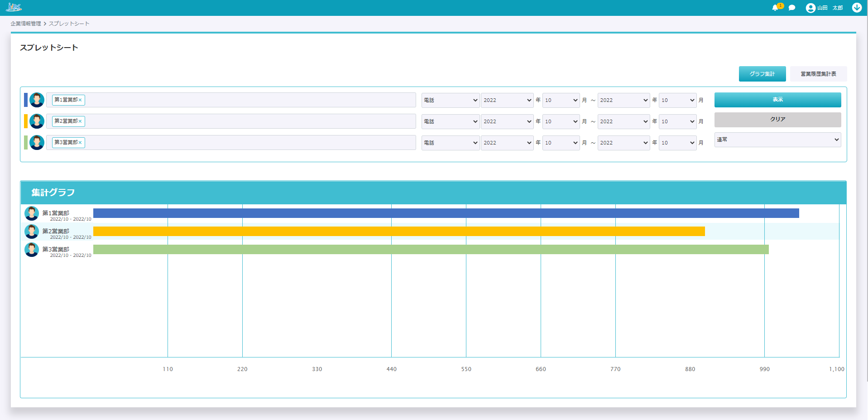Click the user profile icon for 山田 太郎
This screenshot has width=868, height=420.
pos(810,8)
